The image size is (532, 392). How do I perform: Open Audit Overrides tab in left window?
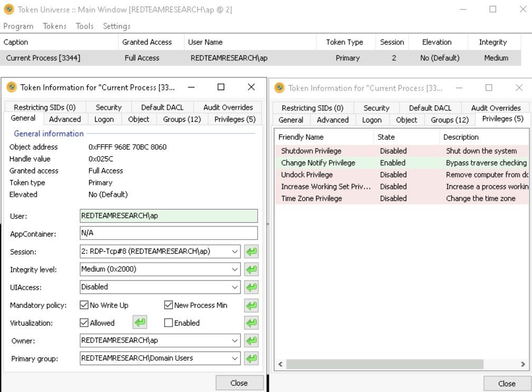tap(228, 108)
